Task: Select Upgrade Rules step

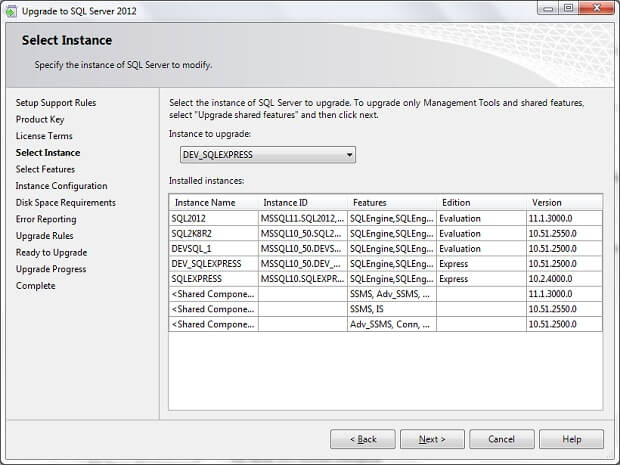Action: point(44,236)
